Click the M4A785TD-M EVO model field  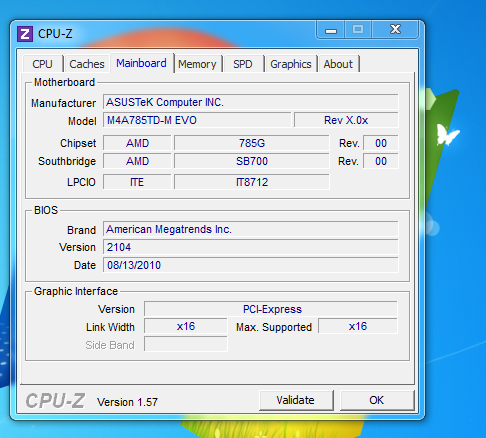point(197,120)
